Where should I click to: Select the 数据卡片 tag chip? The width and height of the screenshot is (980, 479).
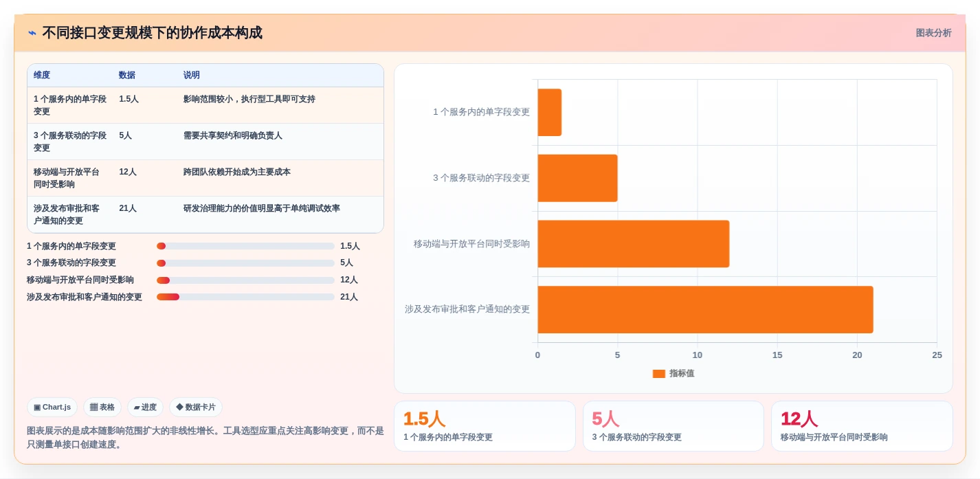click(196, 407)
